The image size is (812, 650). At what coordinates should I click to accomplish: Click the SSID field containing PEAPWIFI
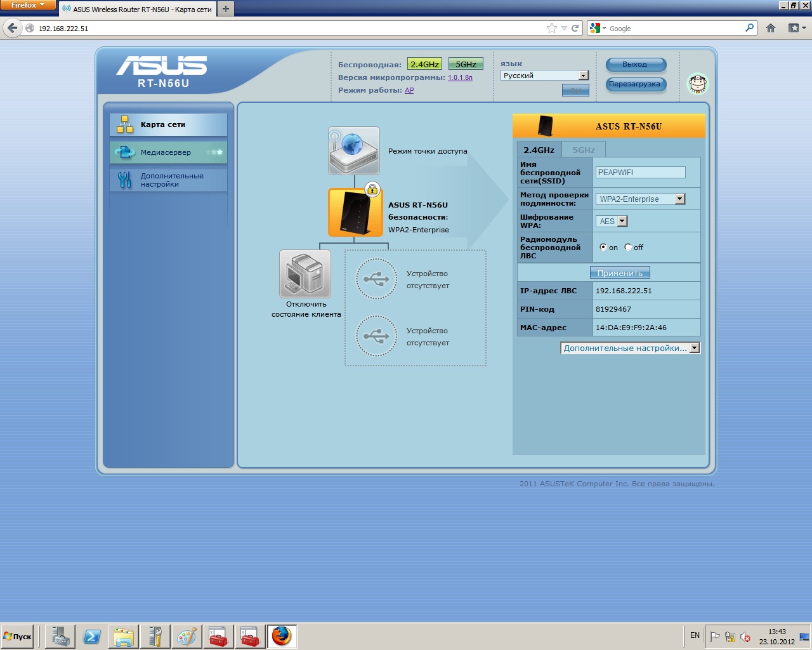pos(641,172)
